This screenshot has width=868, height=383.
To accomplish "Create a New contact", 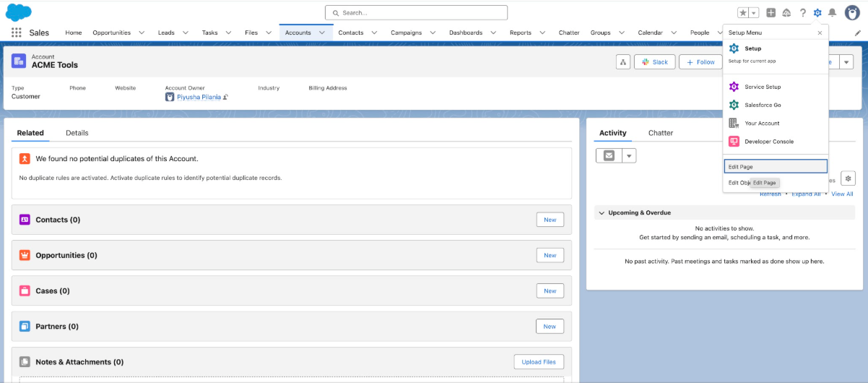I will (550, 220).
